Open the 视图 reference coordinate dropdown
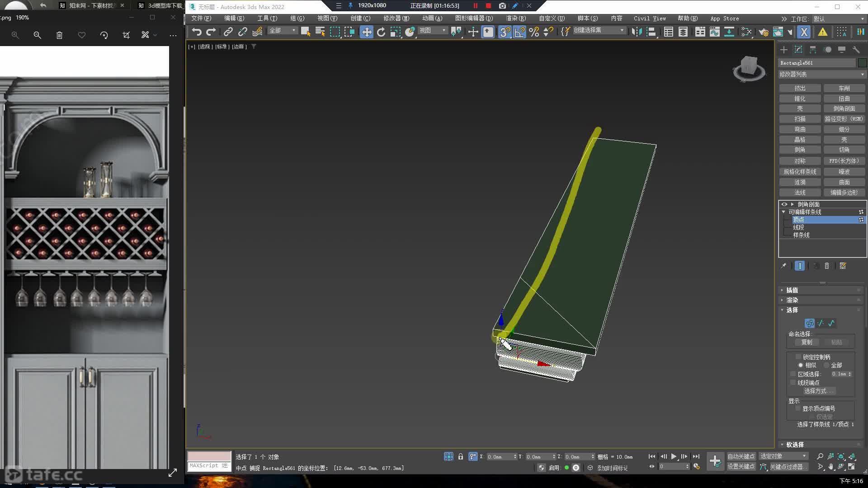The height and width of the screenshot is (488, 868). point(433,30)
